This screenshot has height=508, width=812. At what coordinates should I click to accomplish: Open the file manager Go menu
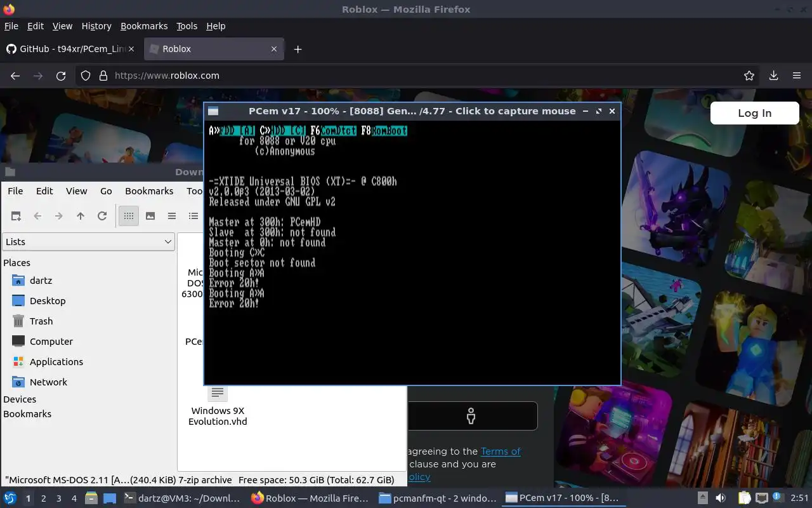(x=106, y=190)
